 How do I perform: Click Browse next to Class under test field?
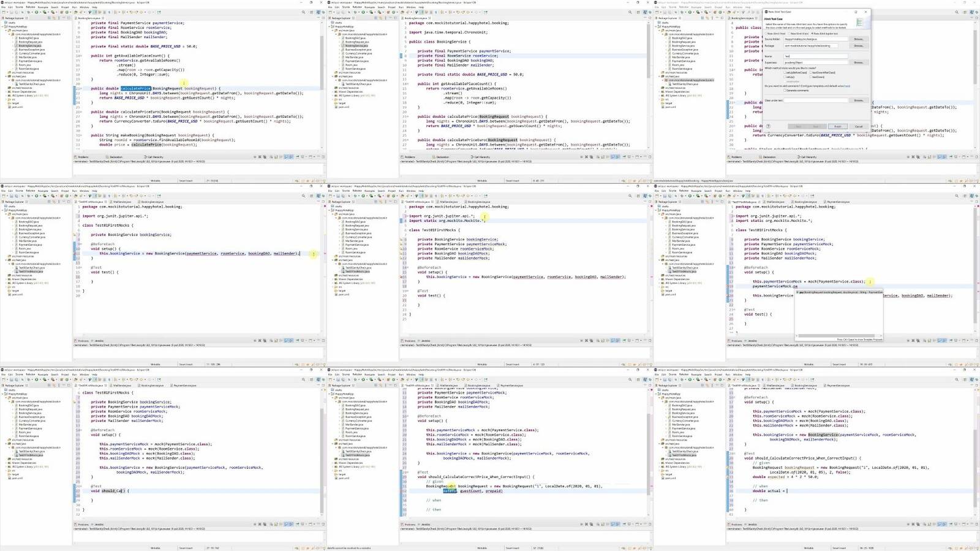click(x=859, y=101)
